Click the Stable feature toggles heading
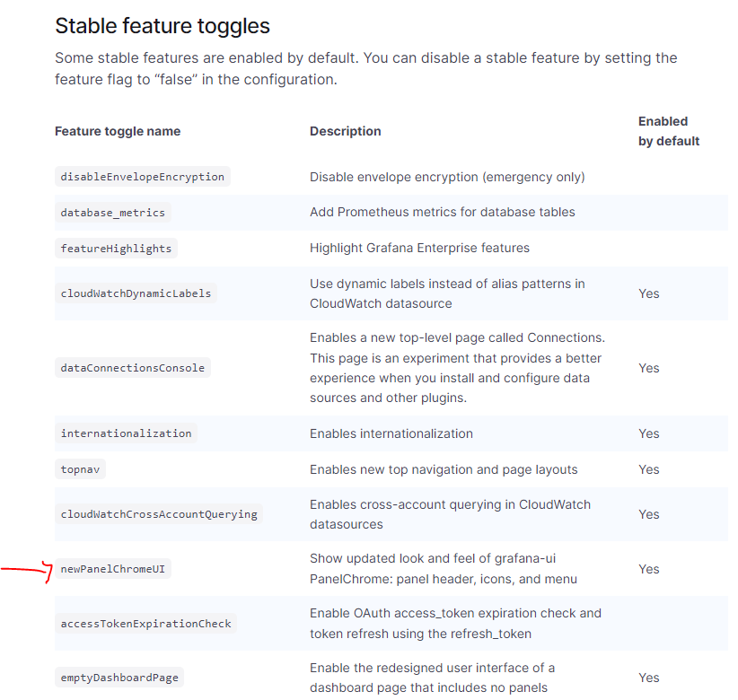 click(x=163, y=26)
